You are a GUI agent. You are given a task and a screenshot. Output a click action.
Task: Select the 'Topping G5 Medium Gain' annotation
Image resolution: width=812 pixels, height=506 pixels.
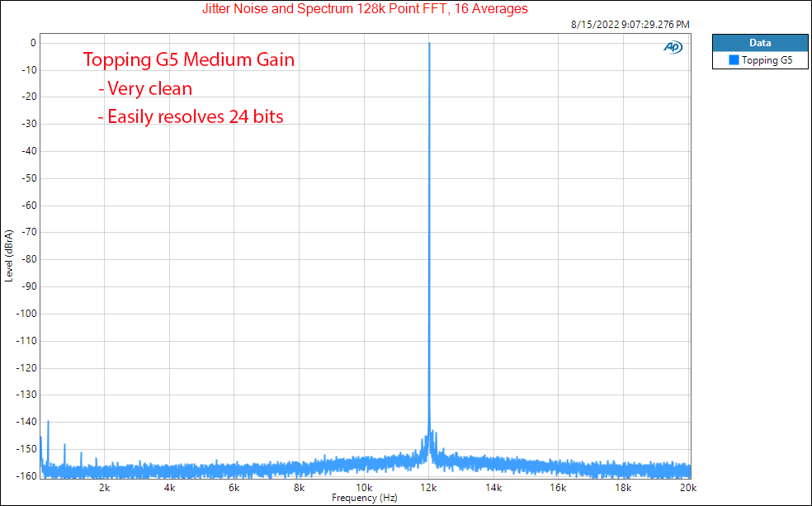pyautogui.click(x=188, y=59)
